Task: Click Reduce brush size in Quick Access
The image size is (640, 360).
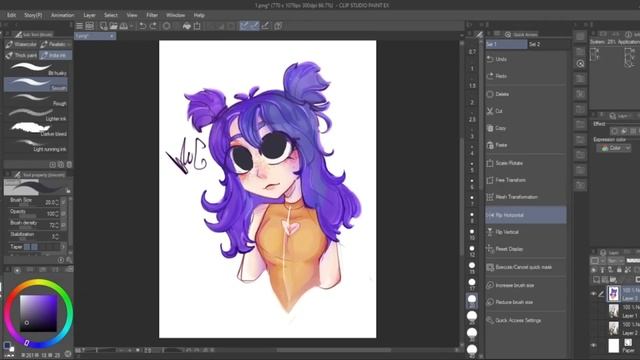Action: pyautogui.click(x=526, y=302)
